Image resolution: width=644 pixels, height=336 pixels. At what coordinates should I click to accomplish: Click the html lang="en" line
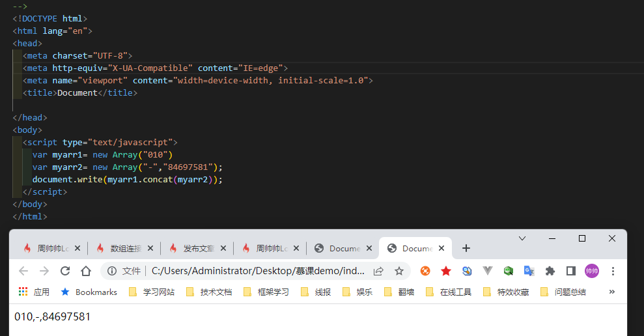pos(52,31)
